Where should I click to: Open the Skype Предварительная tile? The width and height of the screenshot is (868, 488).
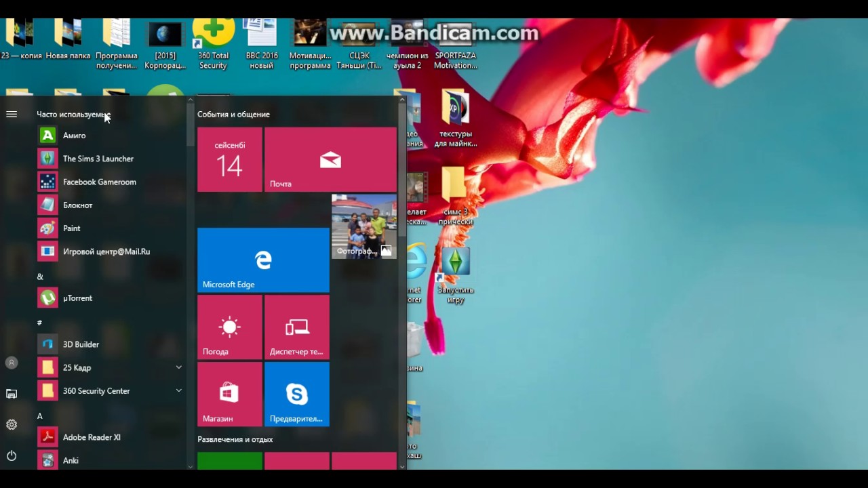tap(297, 394)
